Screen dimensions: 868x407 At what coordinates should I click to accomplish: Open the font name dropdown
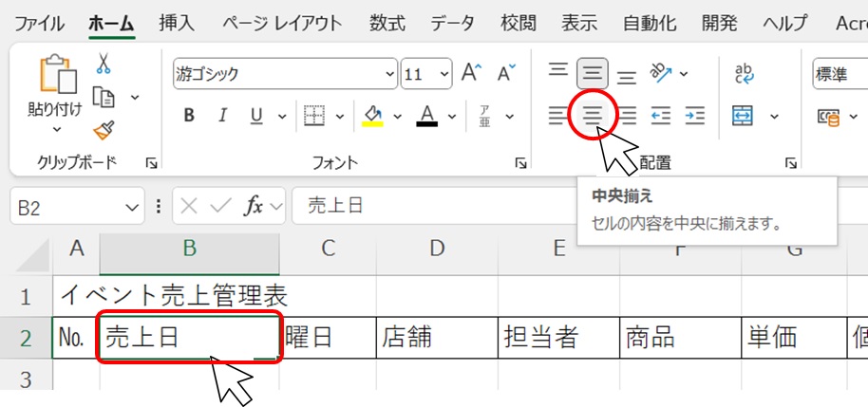[x=388, y=74]
